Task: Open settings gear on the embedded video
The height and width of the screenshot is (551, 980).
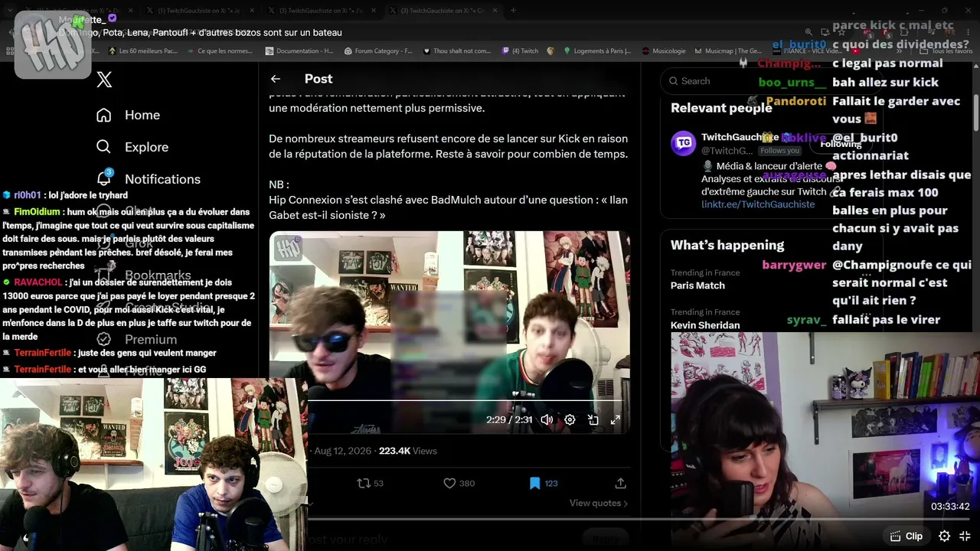Action: (x=570, y=420)
